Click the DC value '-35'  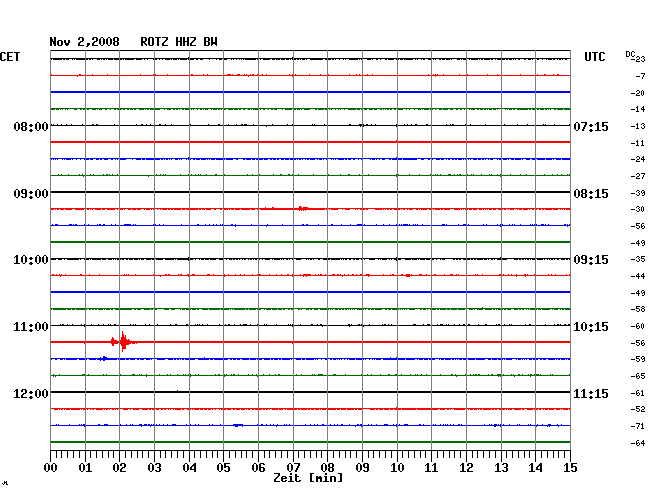click(x=638, y=259)
